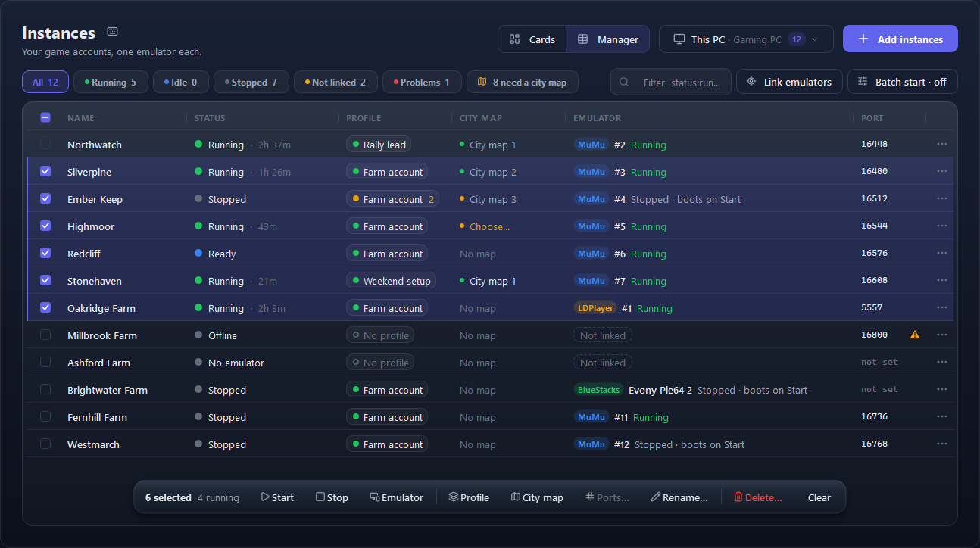This screenshot has height=548, width=980.
Task: Open the more menu for Brightwater Farm
Action: tap(941, 389)
